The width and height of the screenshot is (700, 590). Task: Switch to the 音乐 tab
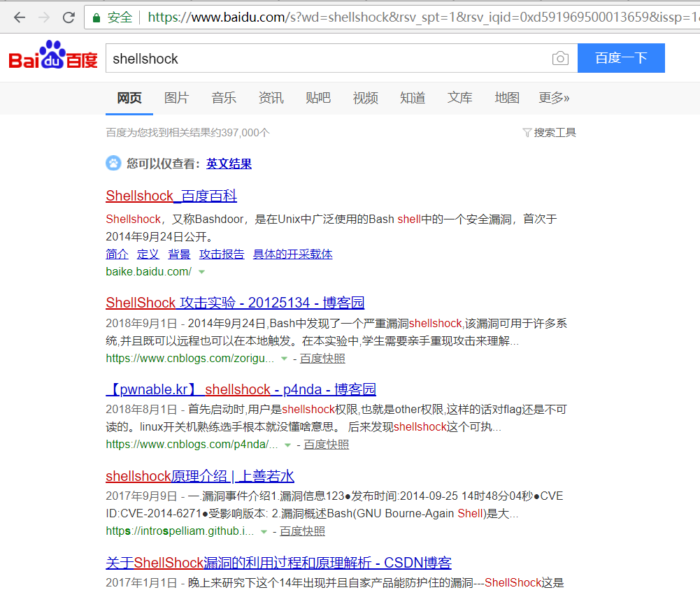click(224, 98)
